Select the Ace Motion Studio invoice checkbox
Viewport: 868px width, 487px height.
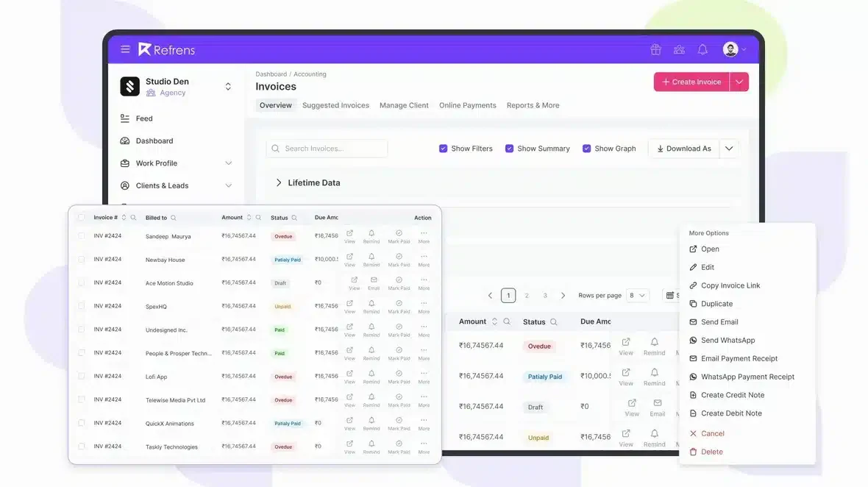[82, 282]
